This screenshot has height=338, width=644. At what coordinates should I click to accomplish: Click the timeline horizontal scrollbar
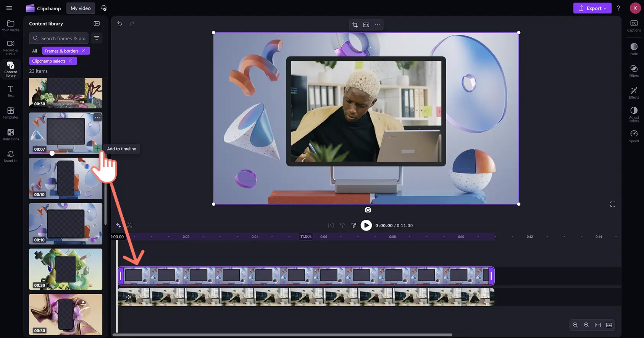282,335
